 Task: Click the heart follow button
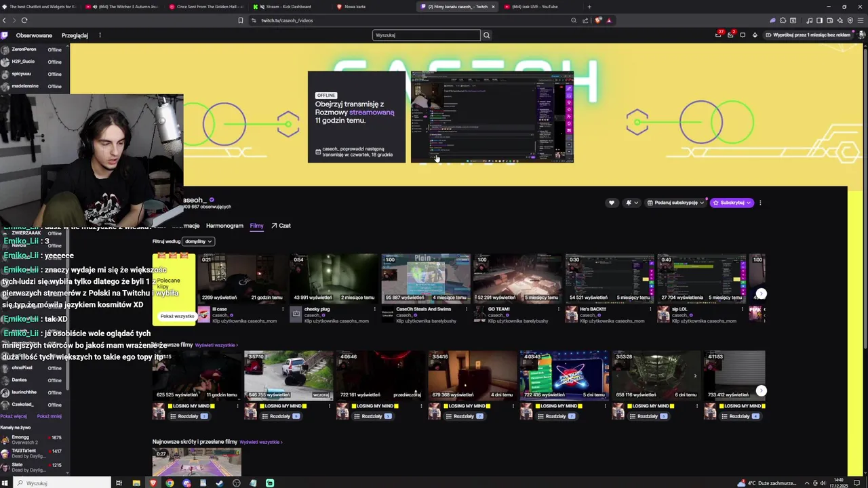[611, 203]
